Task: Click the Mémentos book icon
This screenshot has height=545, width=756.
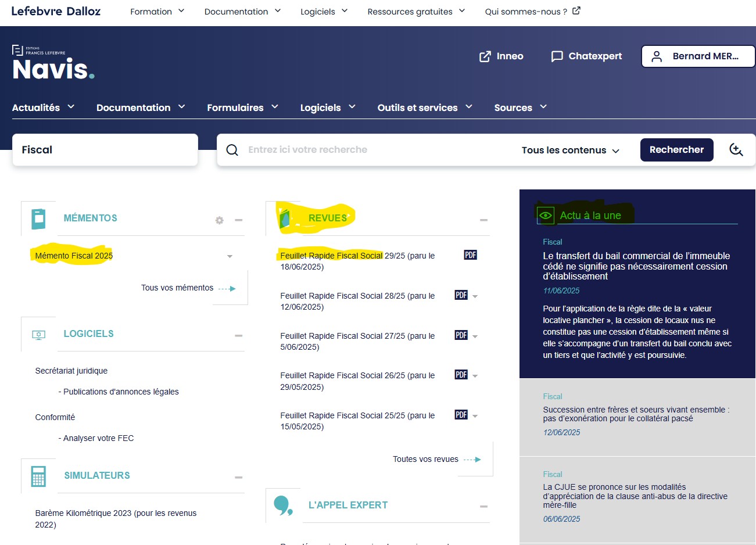Action: click(38, 218)
